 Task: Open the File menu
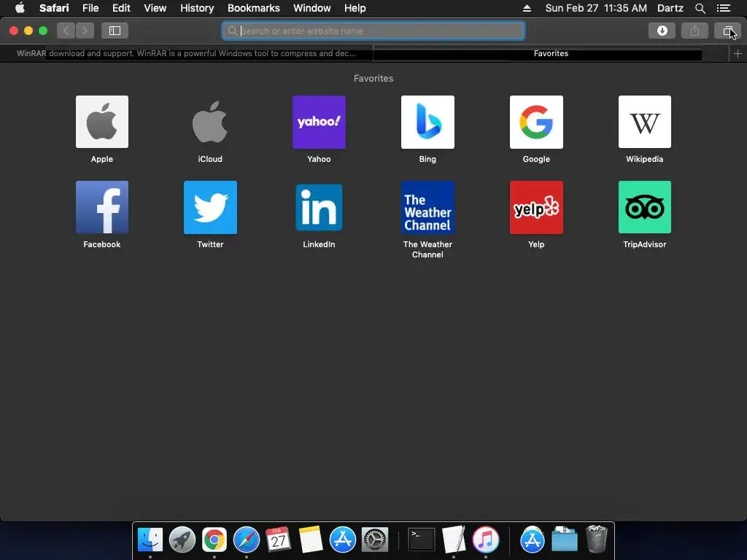click(90, 8)
